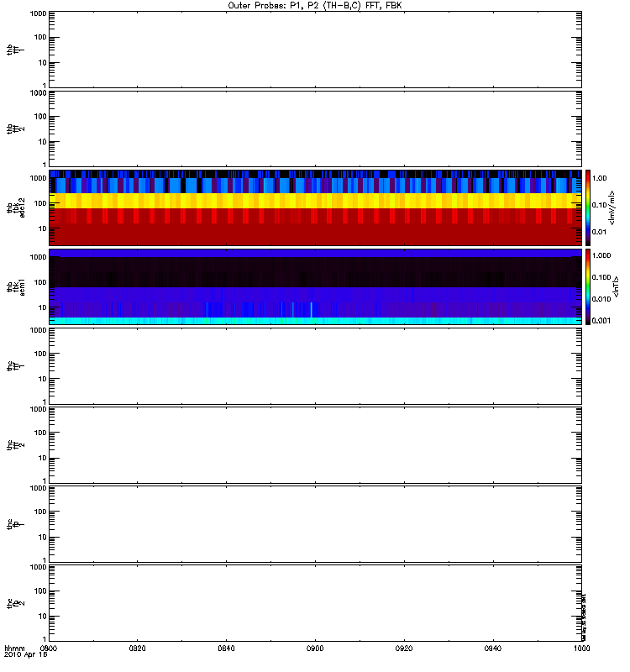Click the empty 'thb fff 1' plot panel
The width and height of the screenshot is (630, 672).
[316, 50]
